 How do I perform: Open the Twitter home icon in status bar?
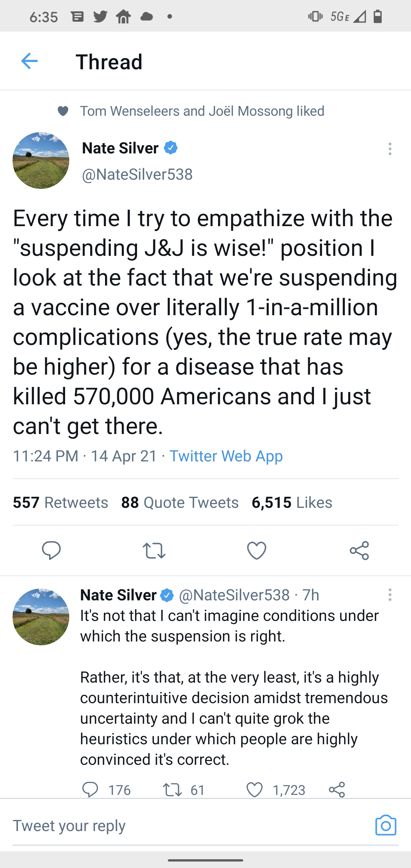pos(123,16)
